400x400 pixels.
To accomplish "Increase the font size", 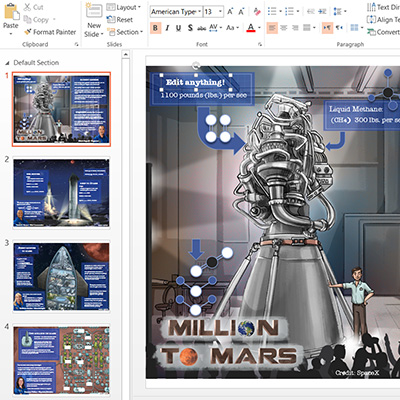I will pos(230,12).
